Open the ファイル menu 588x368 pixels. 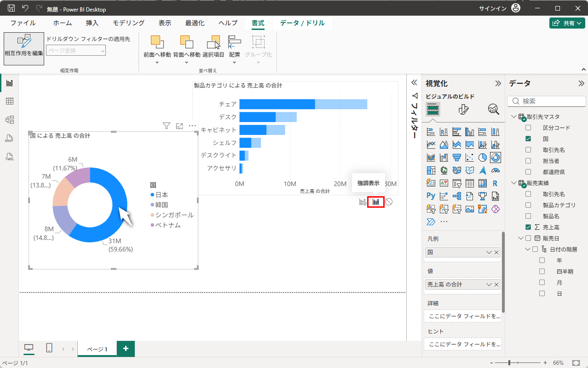(23, 23)
